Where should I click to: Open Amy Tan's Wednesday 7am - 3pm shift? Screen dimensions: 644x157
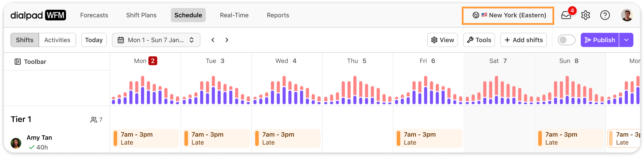click(287, 138)
